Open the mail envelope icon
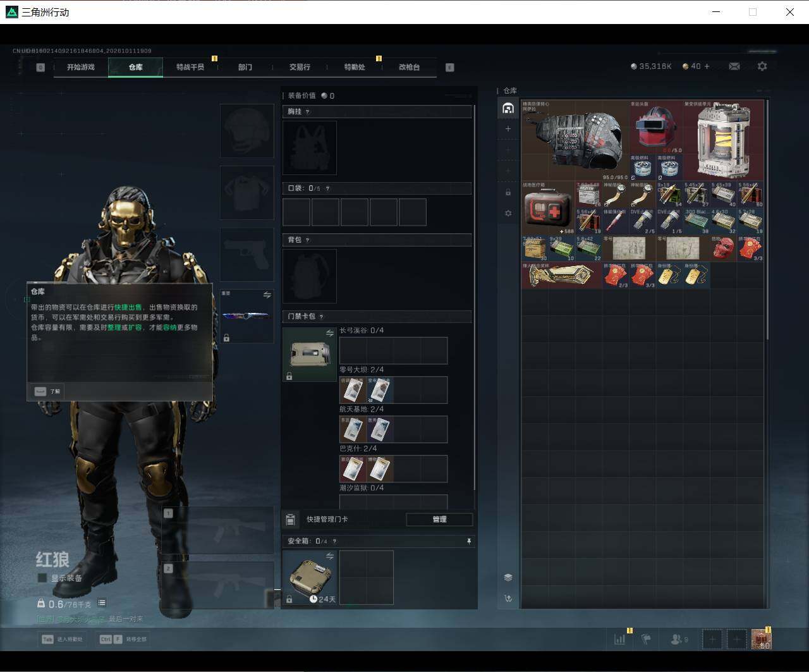The image size is (809, 672). 734,66
